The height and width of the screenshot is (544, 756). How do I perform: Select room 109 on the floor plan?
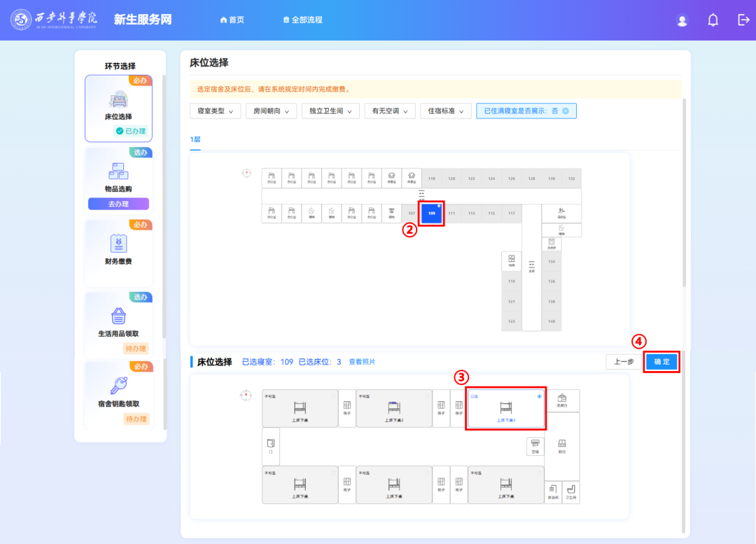[x=431, y=213]
